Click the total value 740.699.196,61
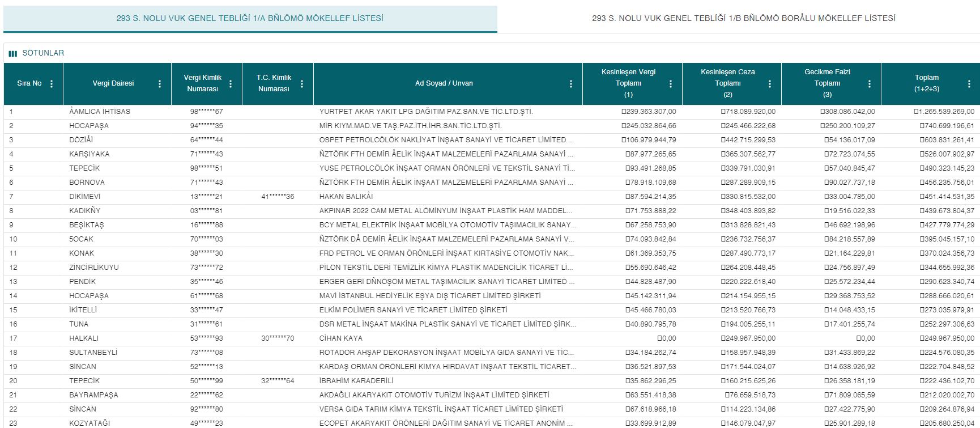 click(x=947, y=126)
